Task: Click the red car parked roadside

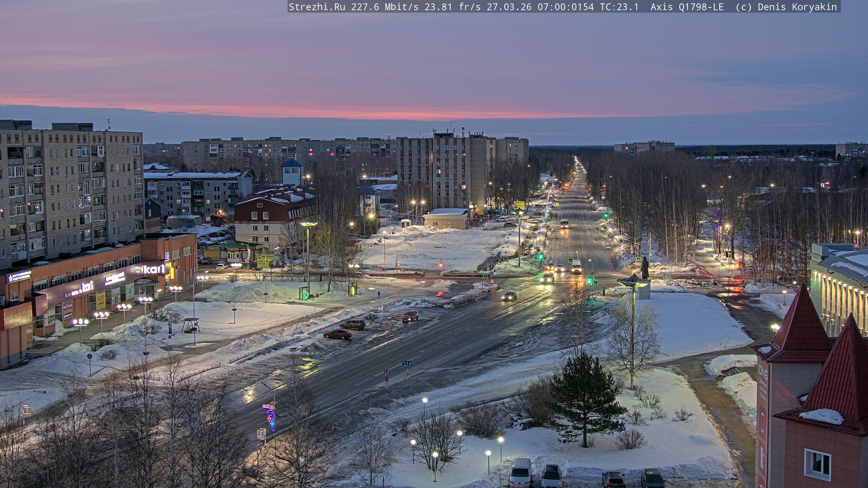Action: point(337,334)
